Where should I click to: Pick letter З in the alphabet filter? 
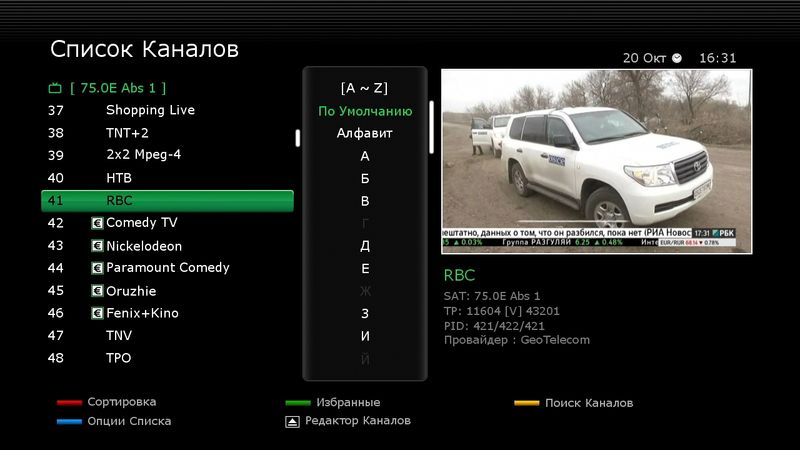(365, 314)
